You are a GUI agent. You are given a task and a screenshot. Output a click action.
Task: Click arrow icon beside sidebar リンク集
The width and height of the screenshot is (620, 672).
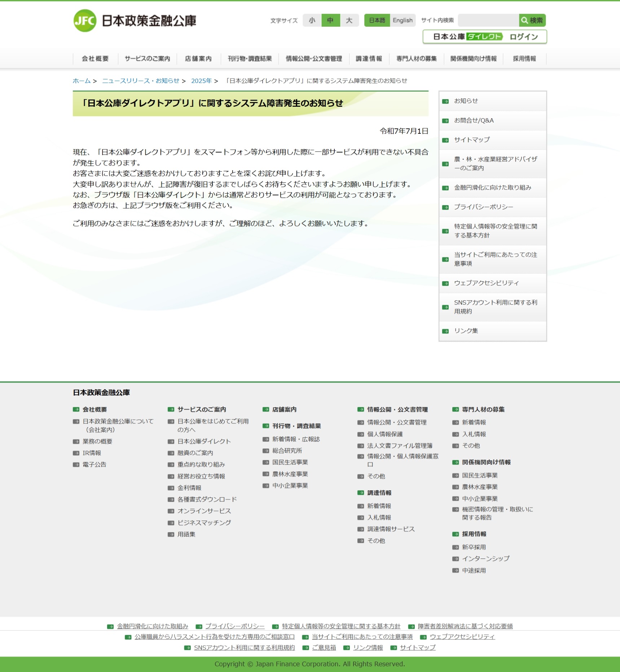click(x=445, y=331)
